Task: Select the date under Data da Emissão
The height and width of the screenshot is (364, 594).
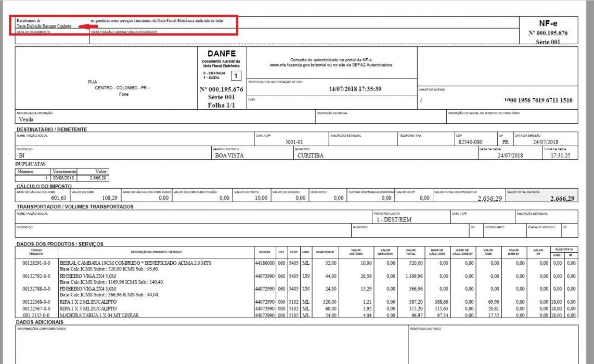Action: [x=546, y=142]
